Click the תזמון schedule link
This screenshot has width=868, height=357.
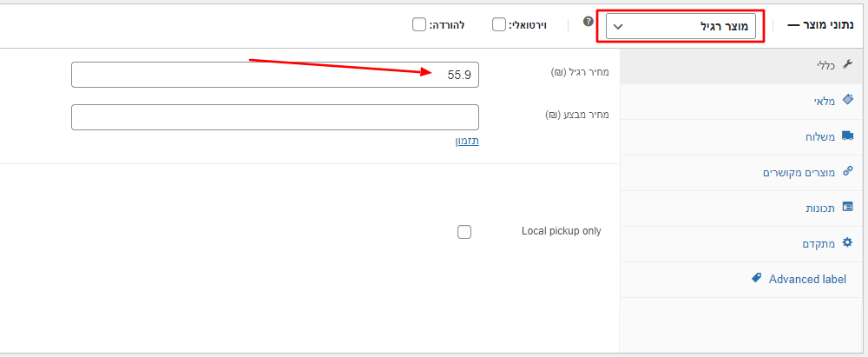(468, 141)
